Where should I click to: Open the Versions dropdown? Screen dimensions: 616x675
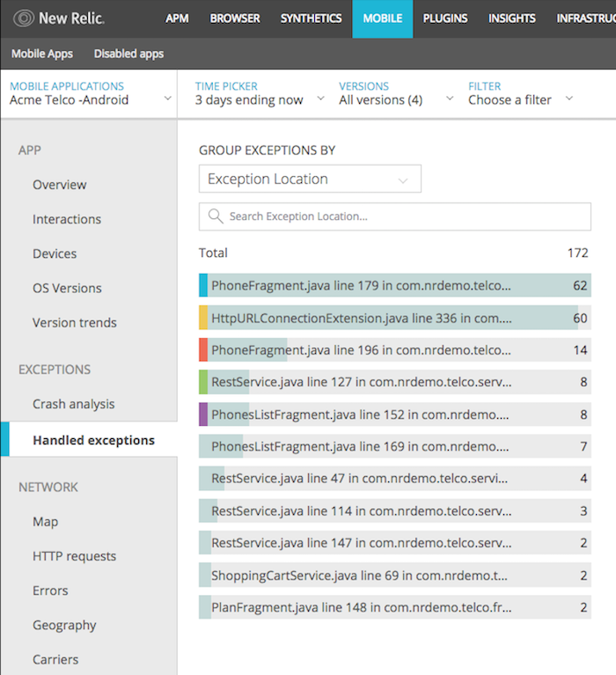click(x=396, y=93)
